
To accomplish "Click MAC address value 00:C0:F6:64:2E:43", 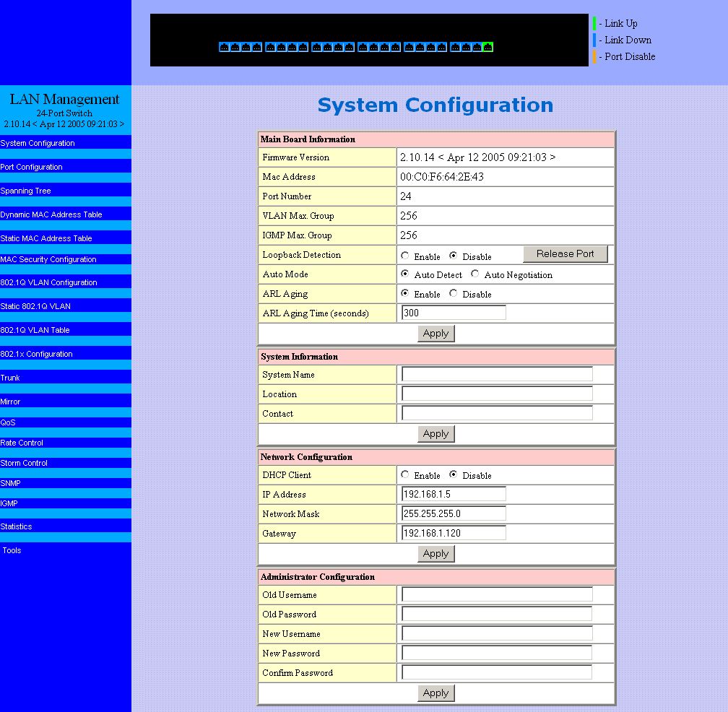I will tap(441, 177).
